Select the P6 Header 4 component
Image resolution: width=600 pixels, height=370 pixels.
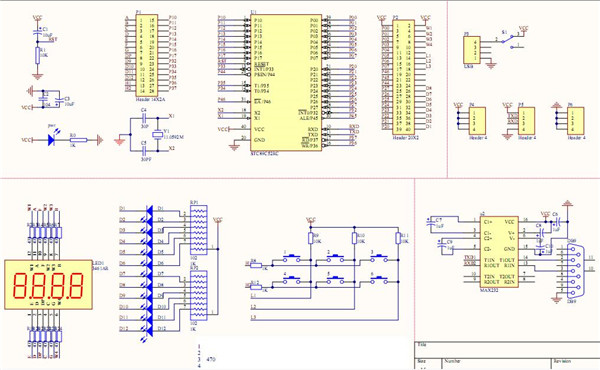(x=576, y=121)
